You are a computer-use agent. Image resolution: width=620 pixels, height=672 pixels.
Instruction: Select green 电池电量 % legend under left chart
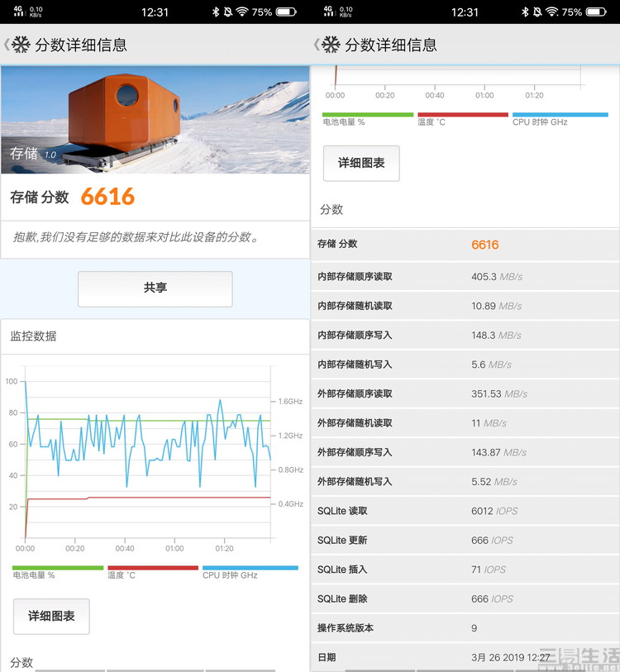point(57,572)
